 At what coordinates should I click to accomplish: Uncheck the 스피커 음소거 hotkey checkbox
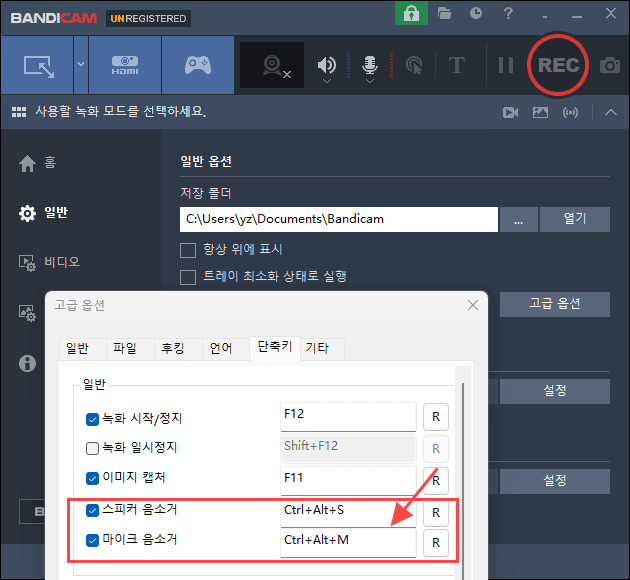(x=92, y=511)
